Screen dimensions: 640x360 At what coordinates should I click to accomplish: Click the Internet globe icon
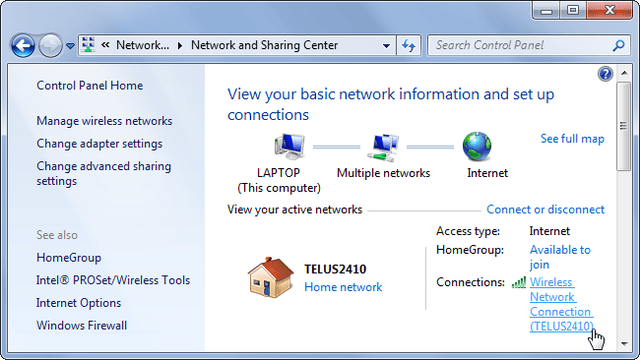point(477,147)
